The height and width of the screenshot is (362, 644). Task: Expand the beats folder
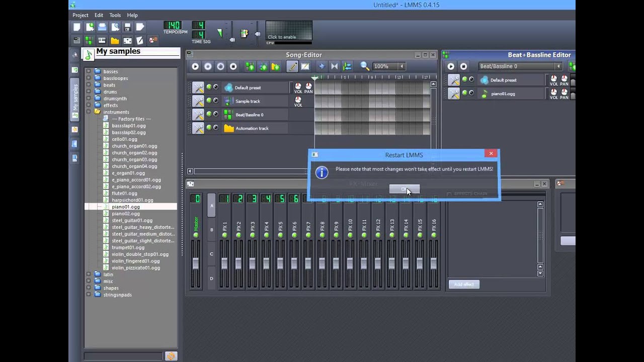click(89, 85)
